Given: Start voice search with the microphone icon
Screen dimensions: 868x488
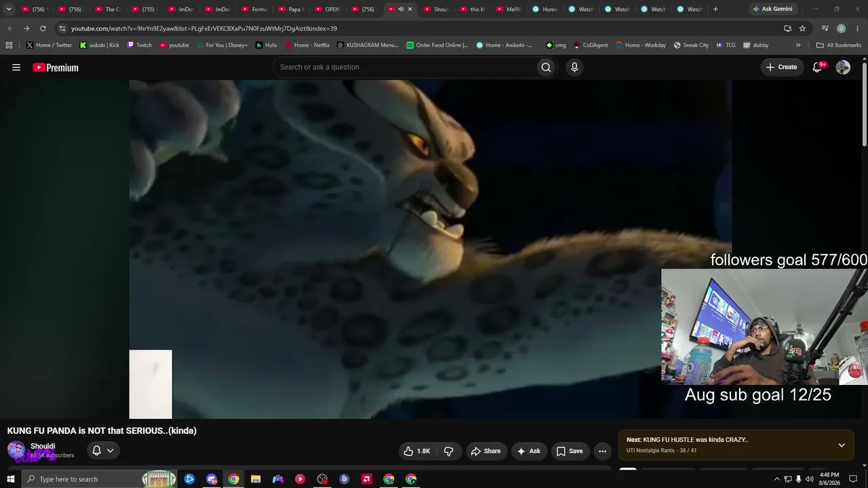Looking at the screenshot, I should [574, 67].
